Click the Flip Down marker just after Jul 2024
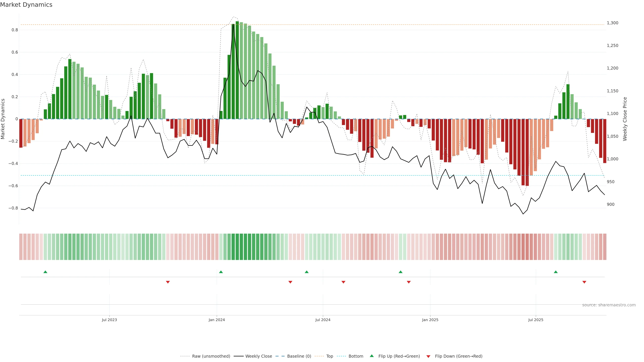Screen dimensions: 644x362 click(x=343, y=282)
